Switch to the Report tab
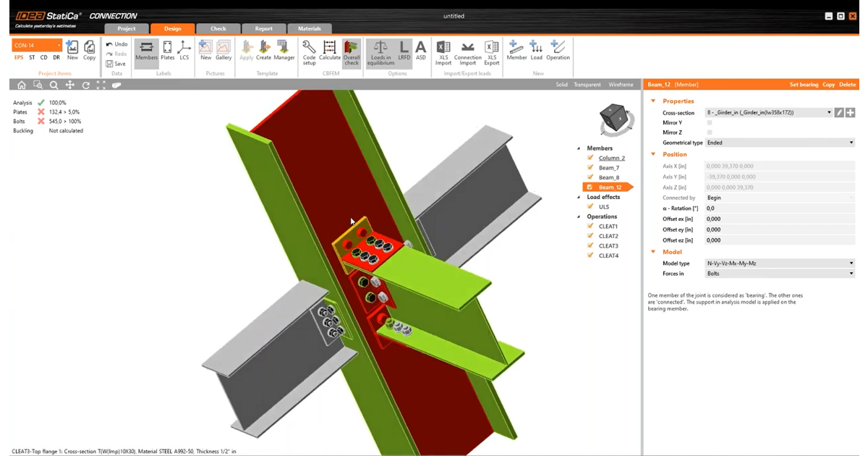The height and width of the screenshot is (456, 868). pyautogui.click(x=264, y=29)
